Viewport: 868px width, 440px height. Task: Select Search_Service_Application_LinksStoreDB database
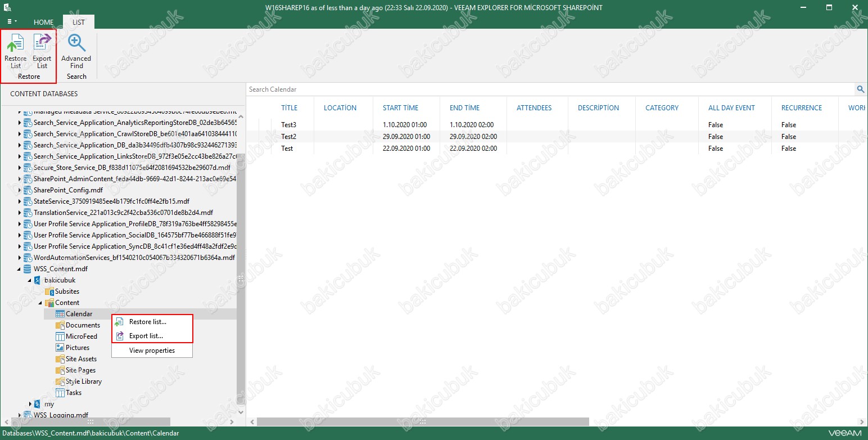(x=135, y=156)
